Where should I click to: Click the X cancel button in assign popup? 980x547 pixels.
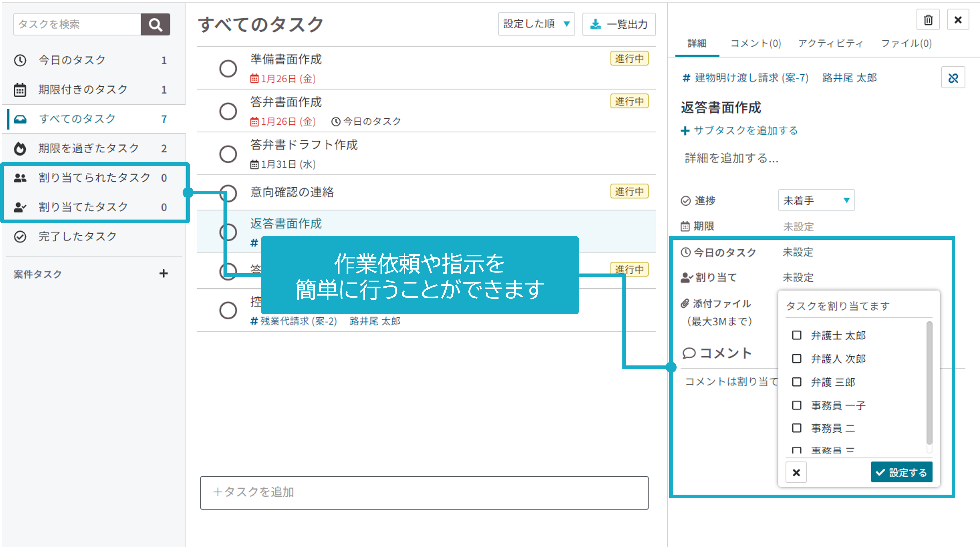pos(796,472)
